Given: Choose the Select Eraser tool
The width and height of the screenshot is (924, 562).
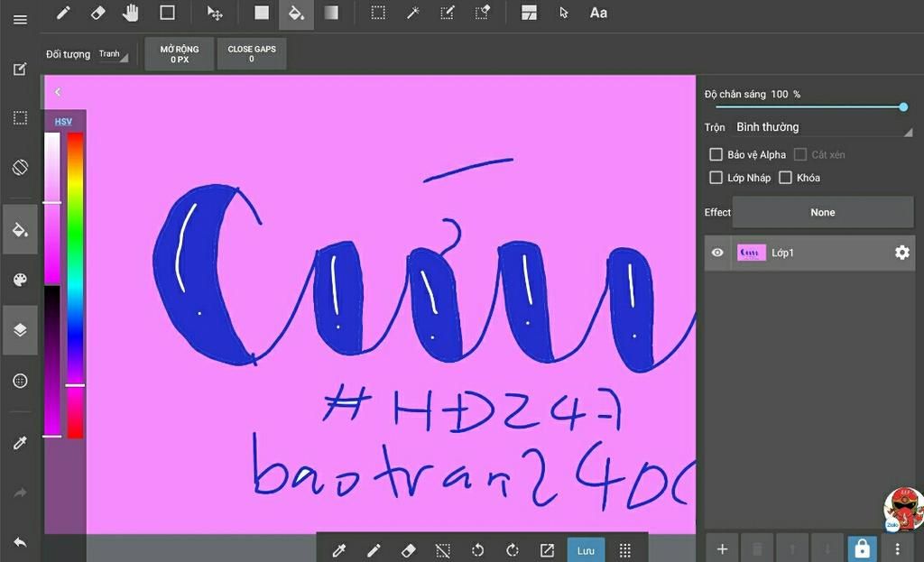Looking at the screenshot, I should pos(483,13).
